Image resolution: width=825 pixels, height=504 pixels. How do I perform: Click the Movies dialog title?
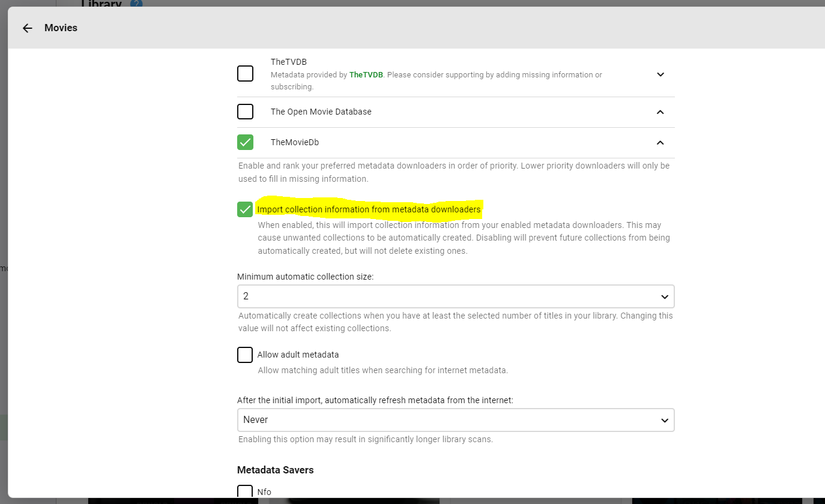pyautogui.click(x=61, y=28)
